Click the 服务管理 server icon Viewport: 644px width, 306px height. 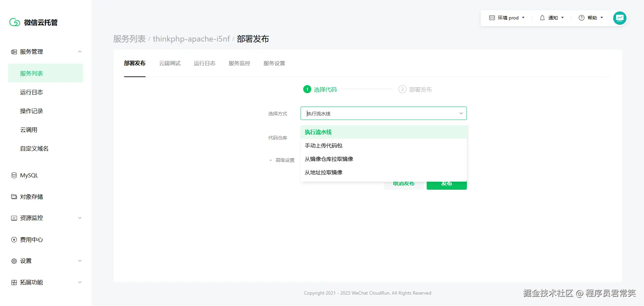tap(14, 52)
